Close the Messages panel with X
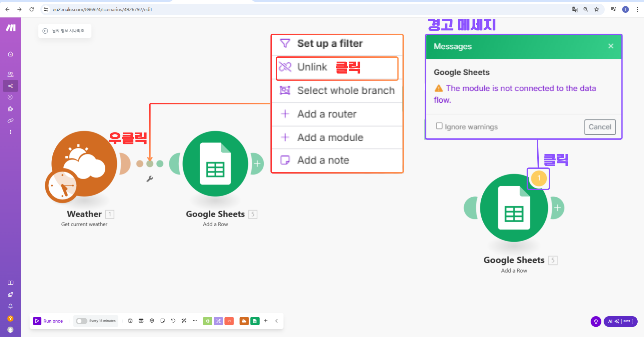 [x=611, y=46]
